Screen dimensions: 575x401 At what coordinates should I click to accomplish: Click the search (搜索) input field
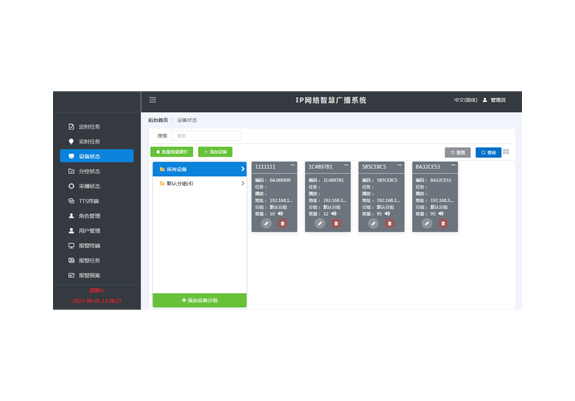pos(206,136)
